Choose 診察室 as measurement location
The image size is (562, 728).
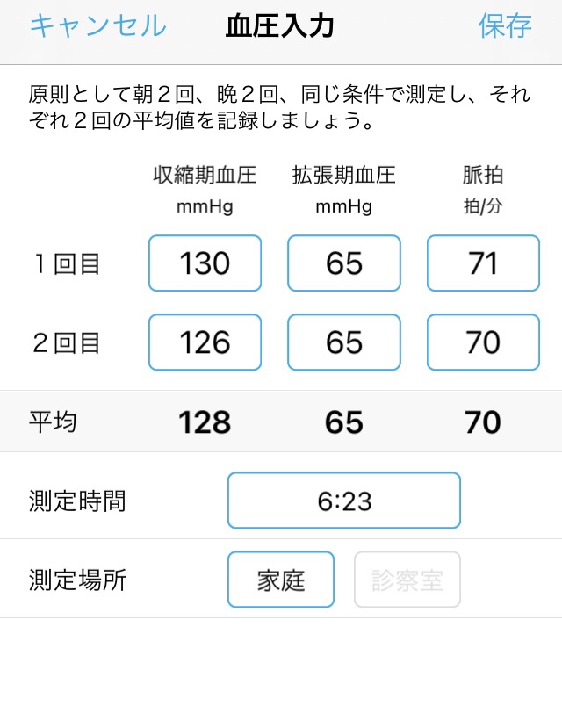coord(407,580)
